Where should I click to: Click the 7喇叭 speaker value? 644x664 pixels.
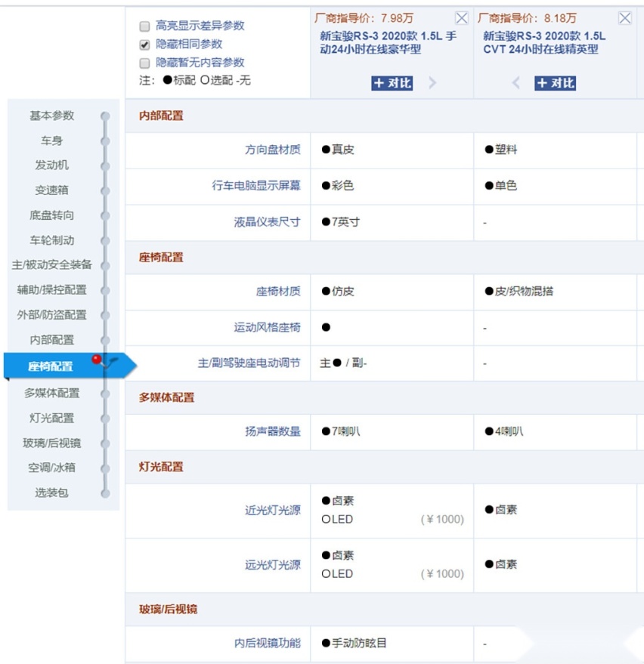pos(341,431)
